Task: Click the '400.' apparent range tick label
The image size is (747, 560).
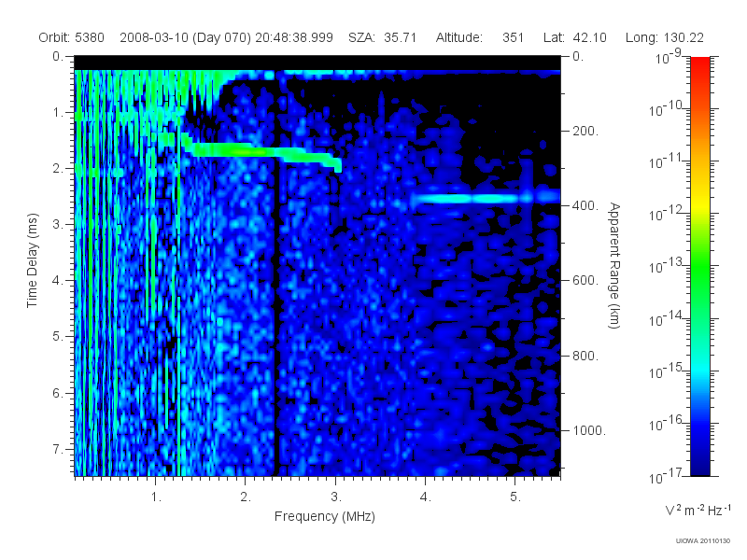Action: (x=585, y=205)
